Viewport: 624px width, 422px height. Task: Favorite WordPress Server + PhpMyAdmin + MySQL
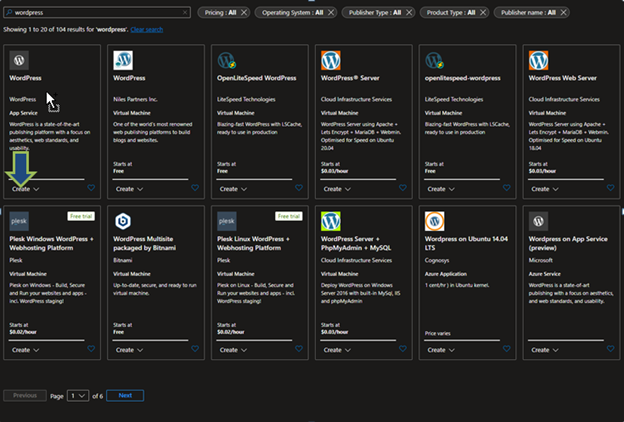coord(403,348)
